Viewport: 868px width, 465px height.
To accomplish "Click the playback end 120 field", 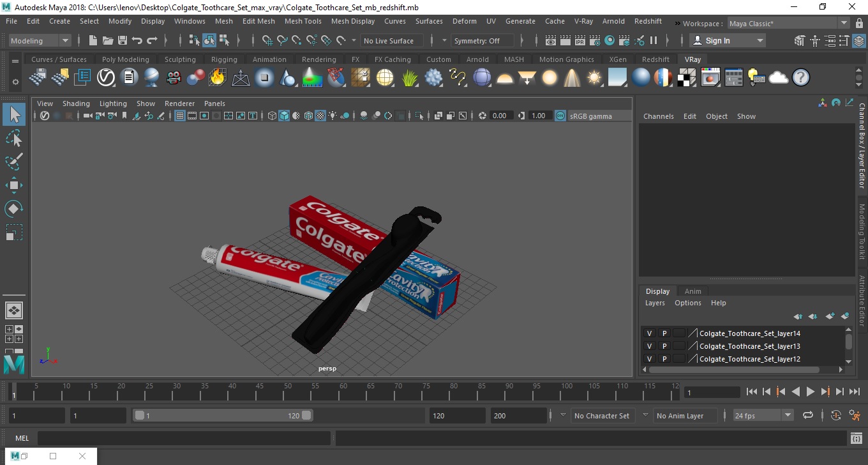I will click(457, 415).
